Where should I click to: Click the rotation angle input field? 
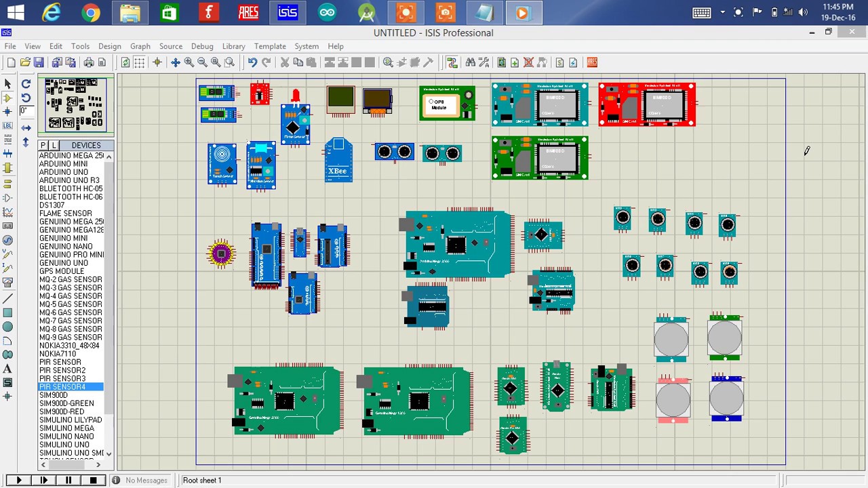[26, 111]
